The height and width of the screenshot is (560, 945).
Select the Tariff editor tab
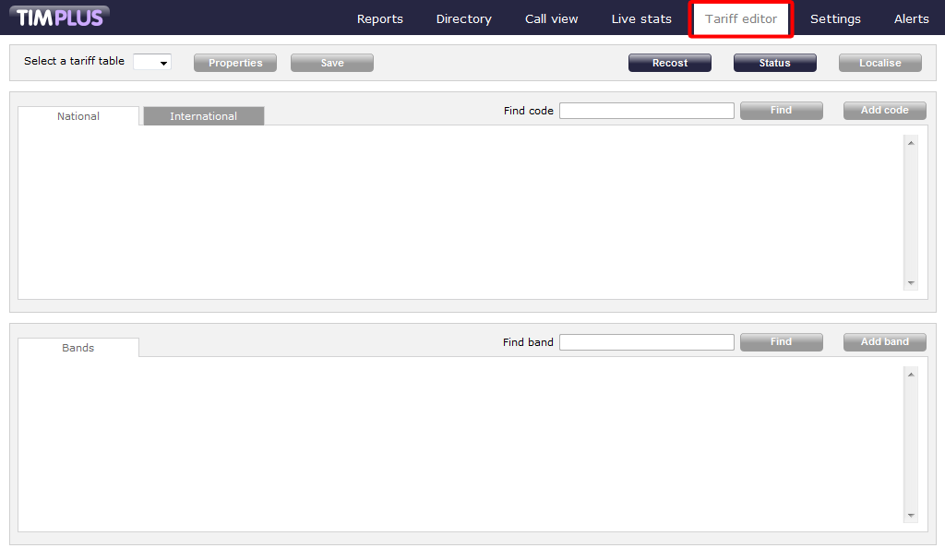coord(741,18)
